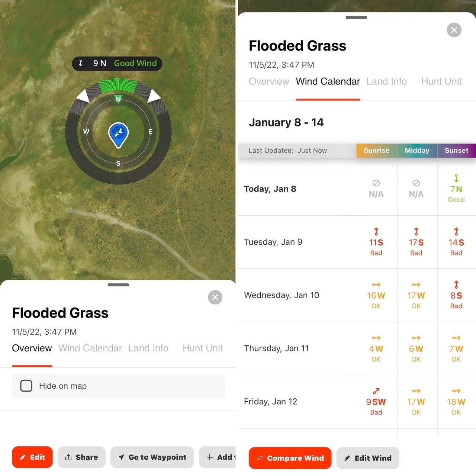
Task: Tap the Overview sheet grab handle
Action: [x=118, y=285]
